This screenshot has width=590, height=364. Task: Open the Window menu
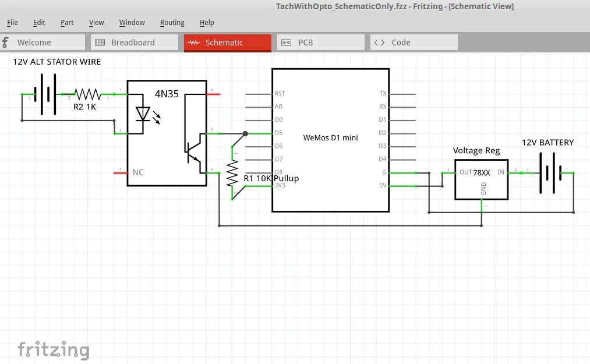point(132,23)
